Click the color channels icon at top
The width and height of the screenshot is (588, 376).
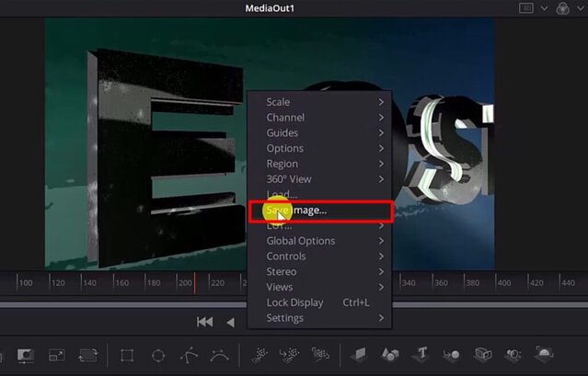point(562,8)
